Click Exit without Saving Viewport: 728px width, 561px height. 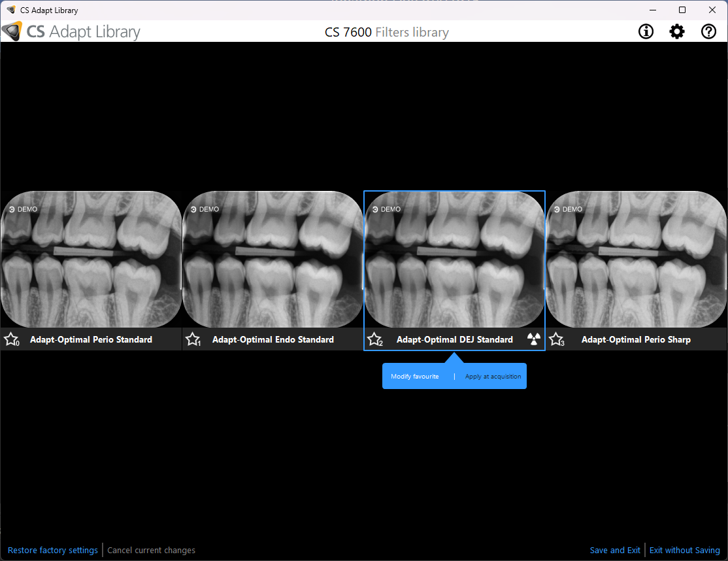click(684, 551)
